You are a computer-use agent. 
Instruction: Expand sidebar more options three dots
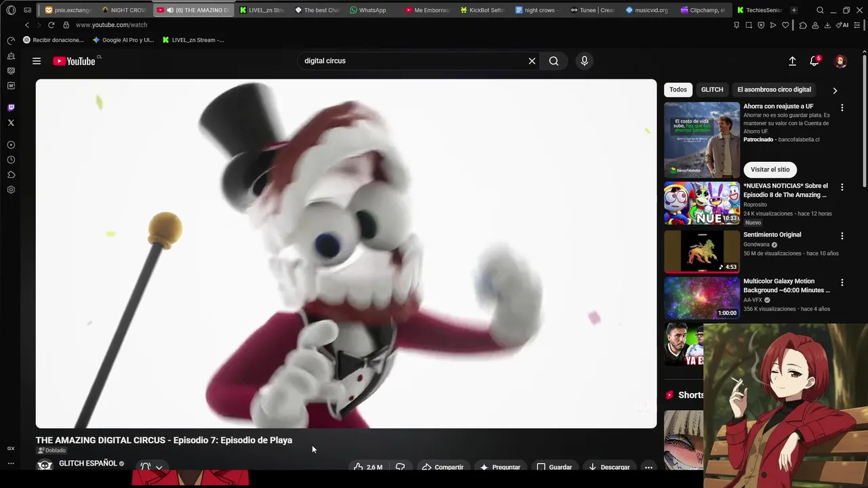point(11,464)
